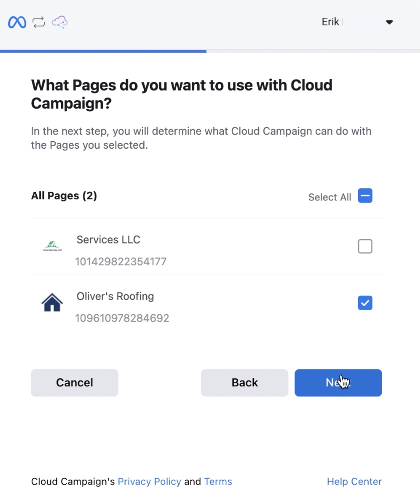Viewport: 420px width, 504px height.
Task: Check the Services LLC checkbox
Action: (x=365, y=246)
